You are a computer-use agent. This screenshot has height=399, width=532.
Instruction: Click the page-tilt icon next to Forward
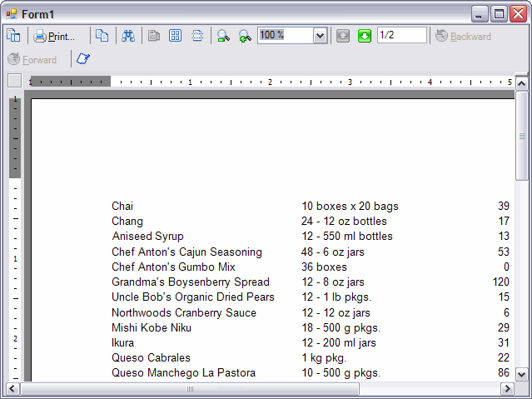(83, 59)
